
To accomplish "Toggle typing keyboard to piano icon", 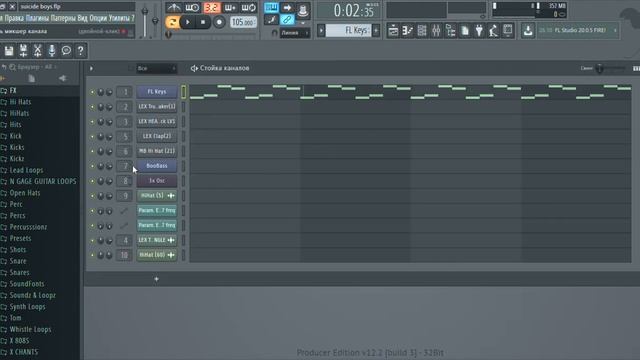I will 271,7.
